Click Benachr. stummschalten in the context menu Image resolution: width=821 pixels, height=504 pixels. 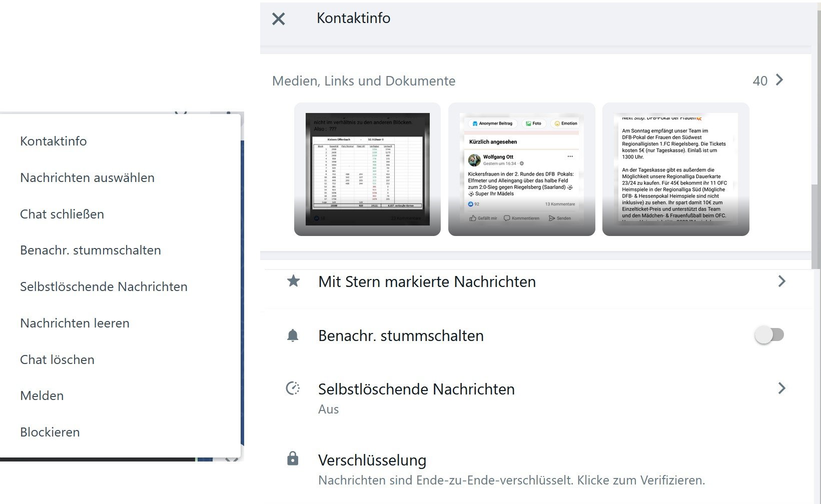[x=91, y=250]
